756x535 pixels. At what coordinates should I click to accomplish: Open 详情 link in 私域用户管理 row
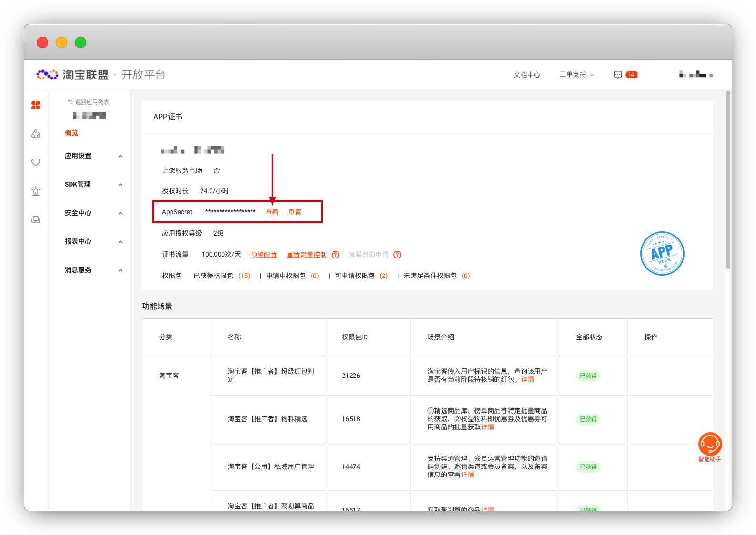pyautogui.click(x=467, y=475)
